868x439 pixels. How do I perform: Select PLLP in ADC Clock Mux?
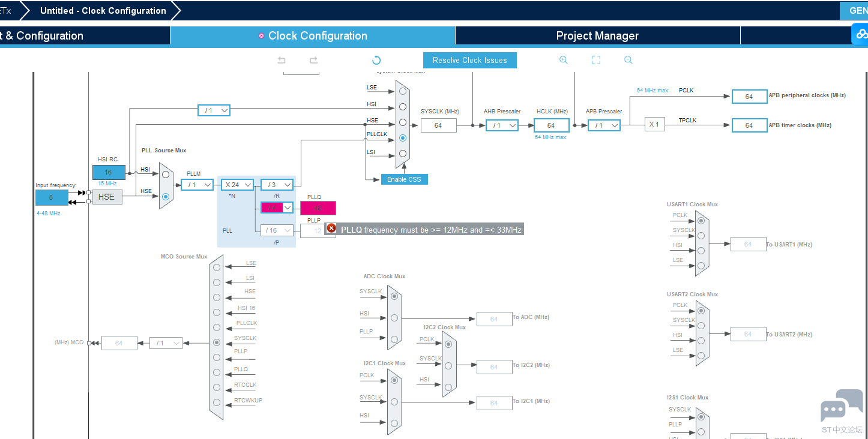(x=394, y=339)
